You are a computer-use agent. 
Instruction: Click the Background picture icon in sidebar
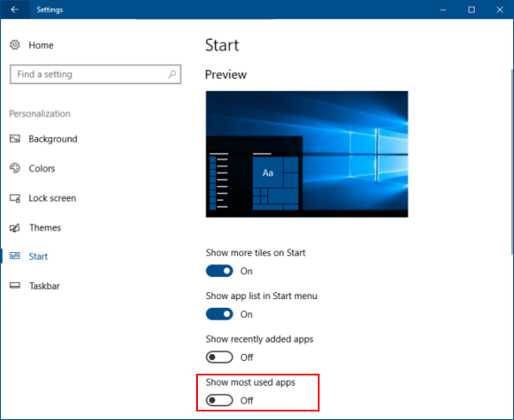pyautogui.click(x=15, y=139)
